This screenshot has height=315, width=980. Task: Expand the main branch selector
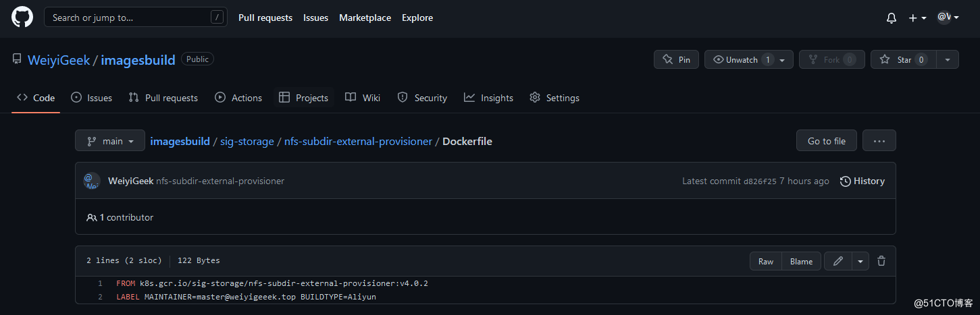[x=110, y=141]
